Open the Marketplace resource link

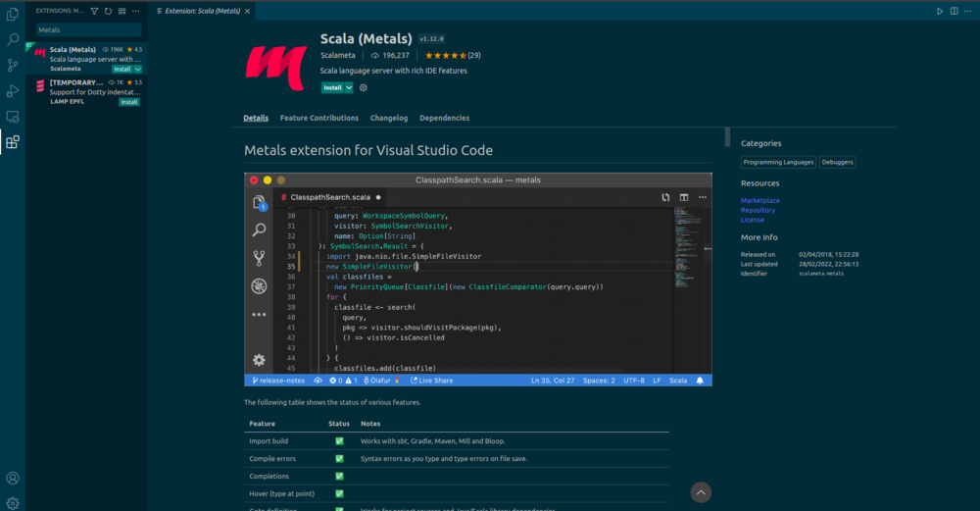click(760, 201)
